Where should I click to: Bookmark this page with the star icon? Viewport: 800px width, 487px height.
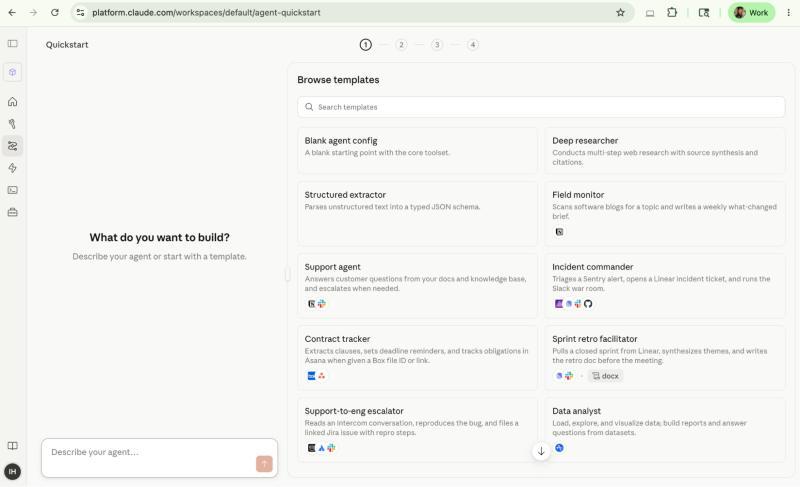click(x=620, y=13)
